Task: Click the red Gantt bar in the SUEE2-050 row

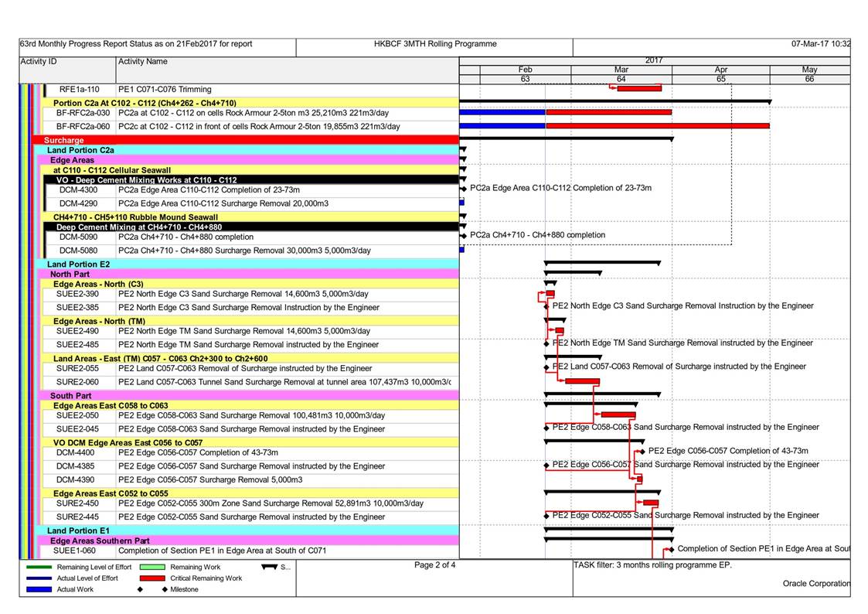Action: (618, 414)
